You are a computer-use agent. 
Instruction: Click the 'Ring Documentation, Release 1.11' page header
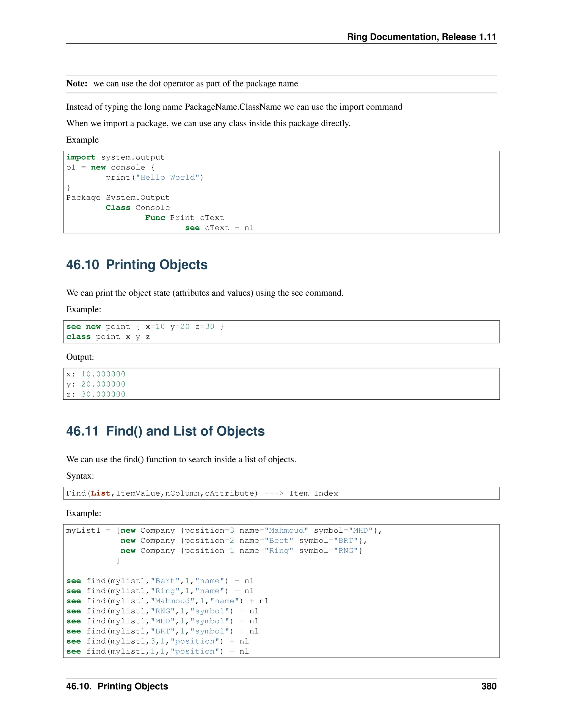pyautogui.click(x=421, y=37)
